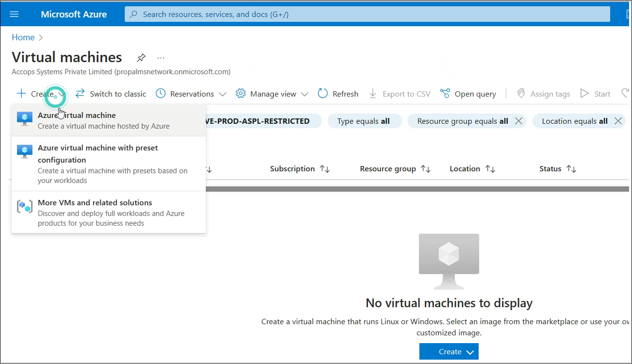This screenshot has width=632, height=364.
Task: Choose Azure virtual machine with preset configuration
Action: click(109, 164)
